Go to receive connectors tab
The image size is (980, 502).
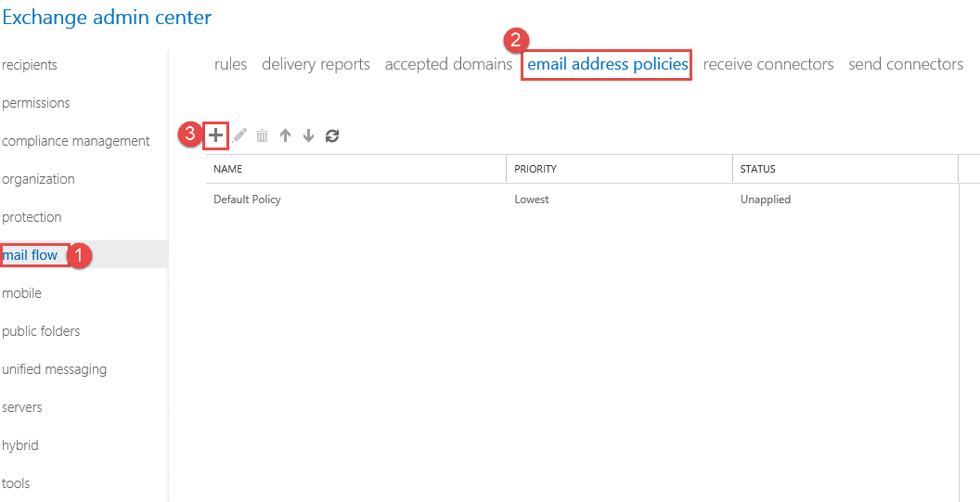[768, 64]
